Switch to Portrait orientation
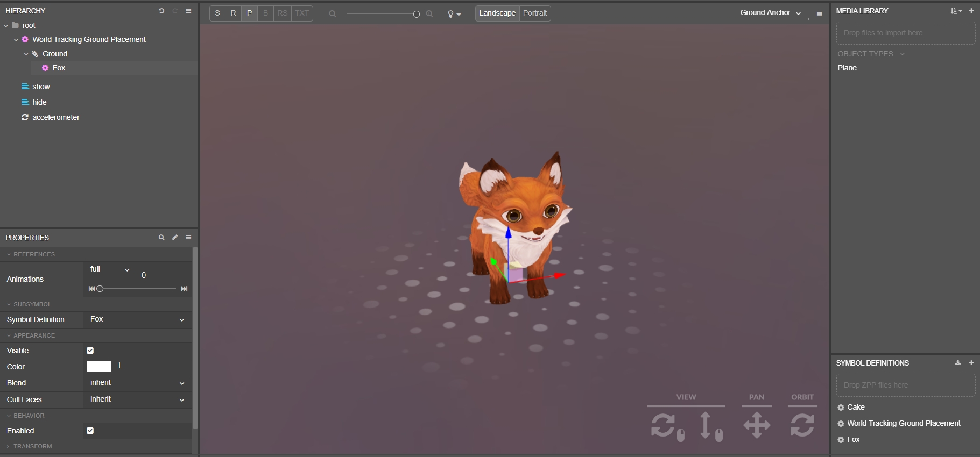This screenshot has width=980, height=457. [534, 13]
